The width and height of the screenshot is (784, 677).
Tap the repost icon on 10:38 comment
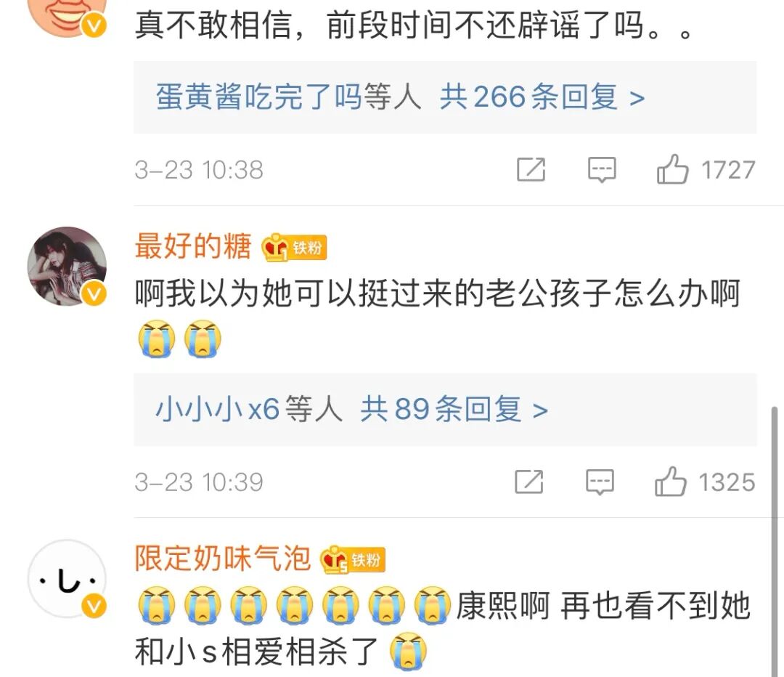[x=531, y=170]
